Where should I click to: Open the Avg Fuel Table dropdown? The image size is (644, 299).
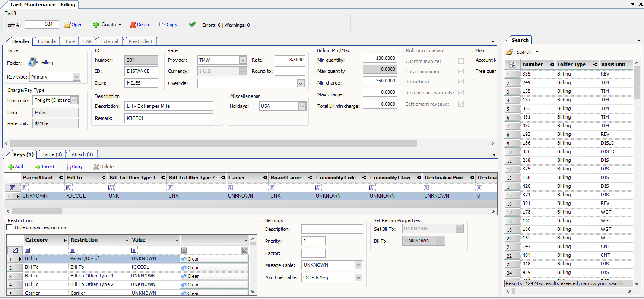click(x=358, y=277)
